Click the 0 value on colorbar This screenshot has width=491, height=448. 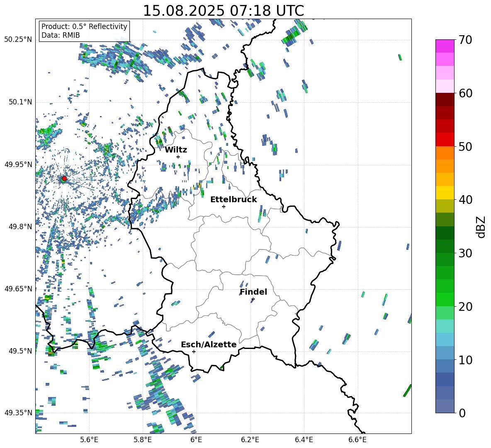pyautogui.click(x=462, y=413)
